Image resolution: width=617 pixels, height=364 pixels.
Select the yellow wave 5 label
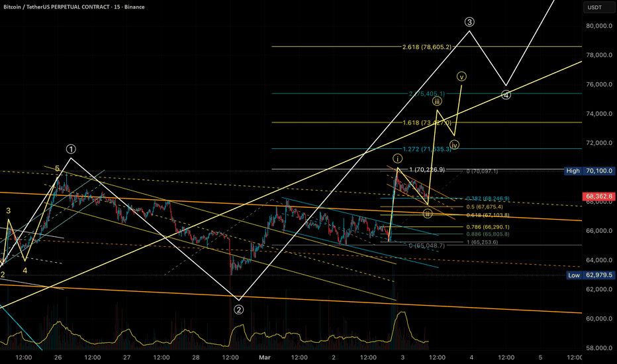pyautogui.click(x=58, y=169)
